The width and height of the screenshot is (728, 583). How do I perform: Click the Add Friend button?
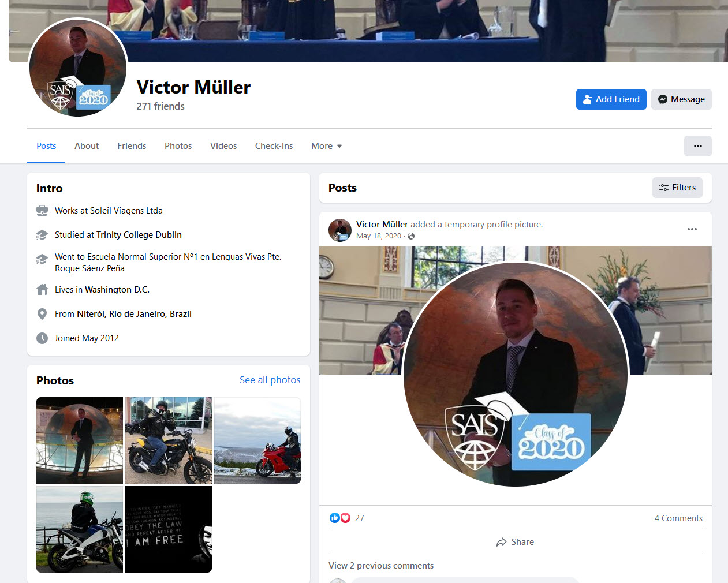pos(611,99)
